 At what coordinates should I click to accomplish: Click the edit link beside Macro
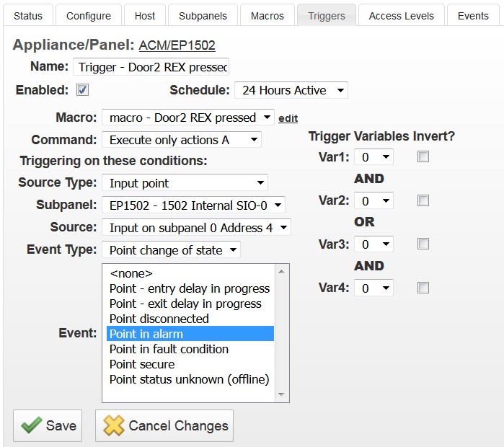click(x=288, y=118)
